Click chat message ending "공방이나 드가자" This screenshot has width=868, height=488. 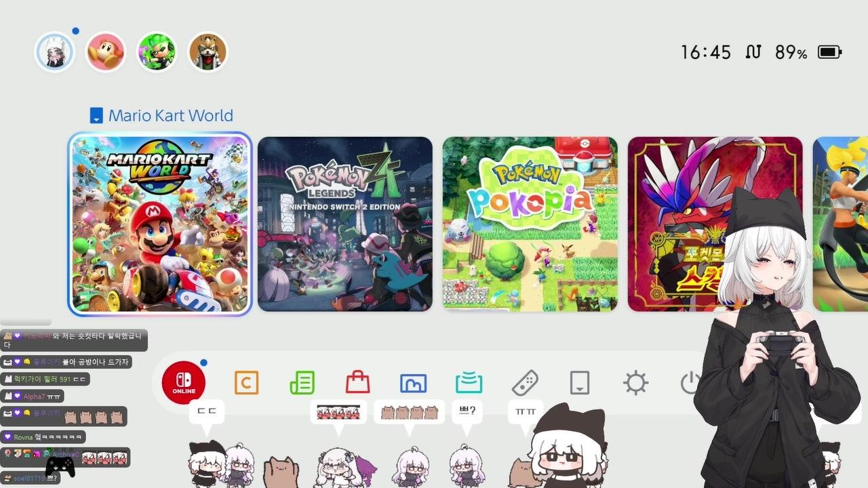66,363
